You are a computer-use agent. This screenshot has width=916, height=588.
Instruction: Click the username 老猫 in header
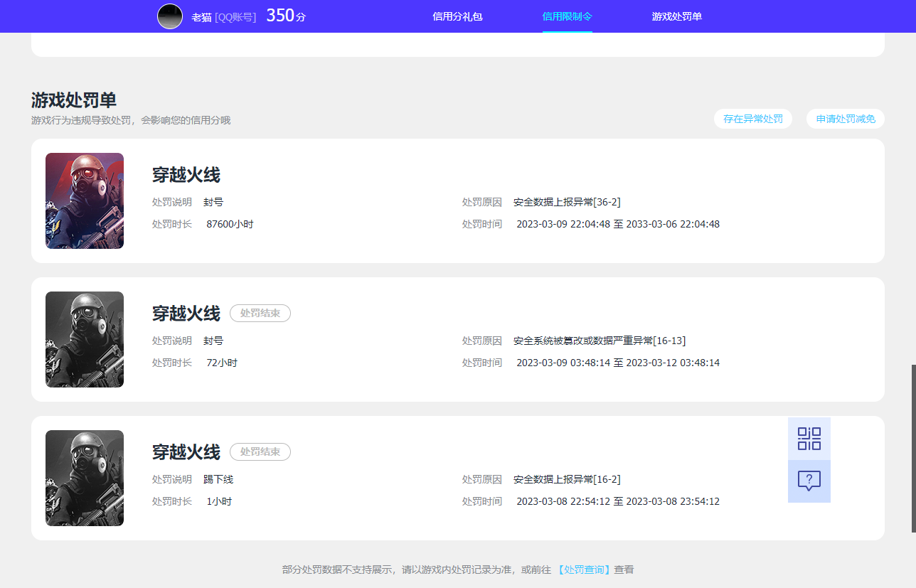(x=201, y=17)
